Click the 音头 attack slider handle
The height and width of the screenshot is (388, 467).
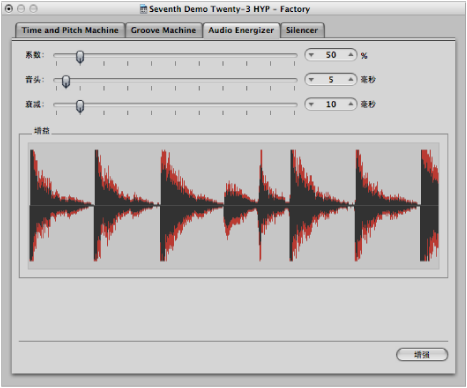coord(66,81)
